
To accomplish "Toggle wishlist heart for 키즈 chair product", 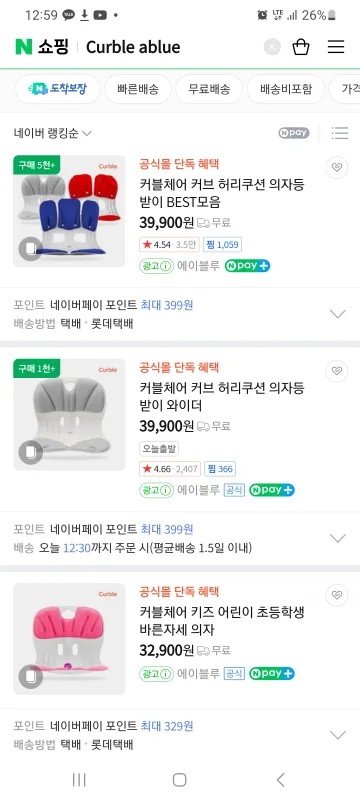I will 337,595.
